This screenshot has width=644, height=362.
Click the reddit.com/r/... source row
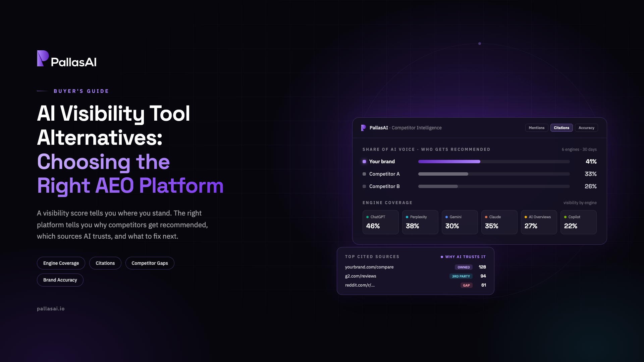[416, 285]
